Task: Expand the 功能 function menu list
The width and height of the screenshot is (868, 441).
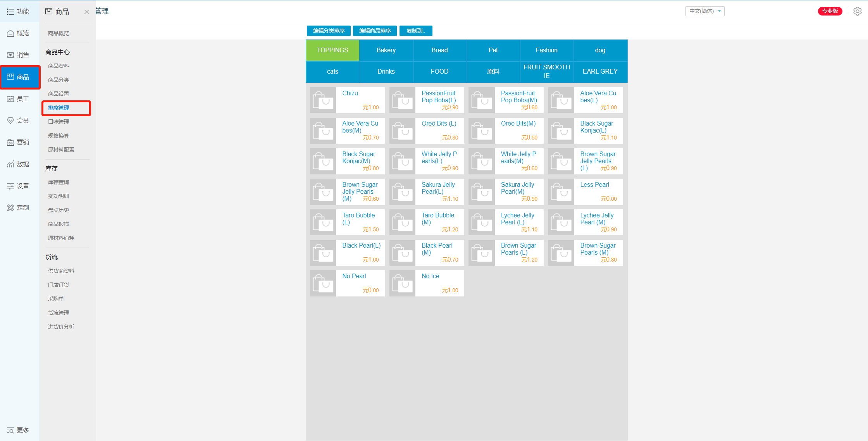Action: 18,12
